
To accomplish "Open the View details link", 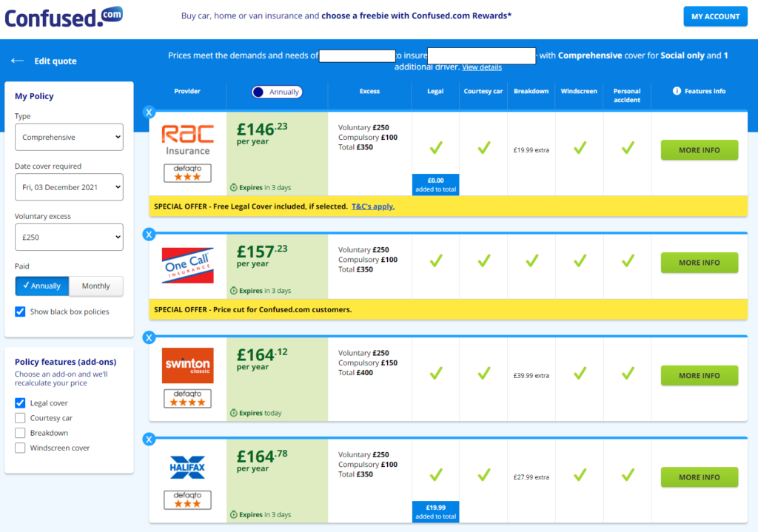I will pos(481,67).
